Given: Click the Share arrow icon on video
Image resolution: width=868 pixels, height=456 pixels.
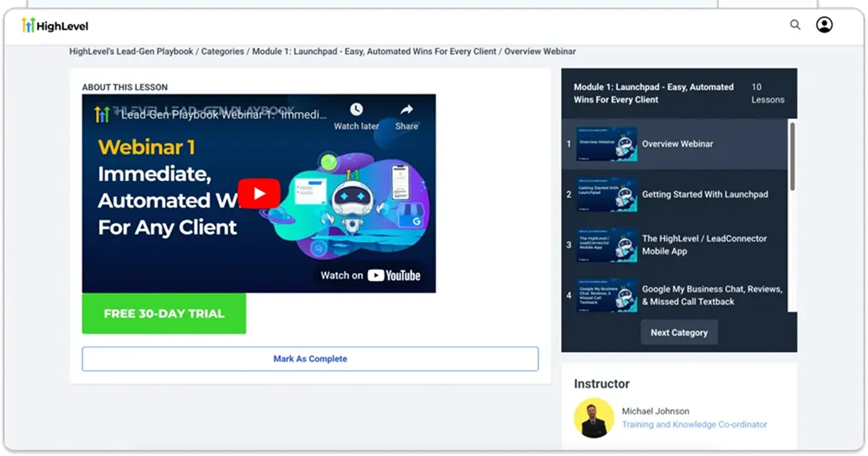Looking at the screenshot, I should [x=407, y=110].
